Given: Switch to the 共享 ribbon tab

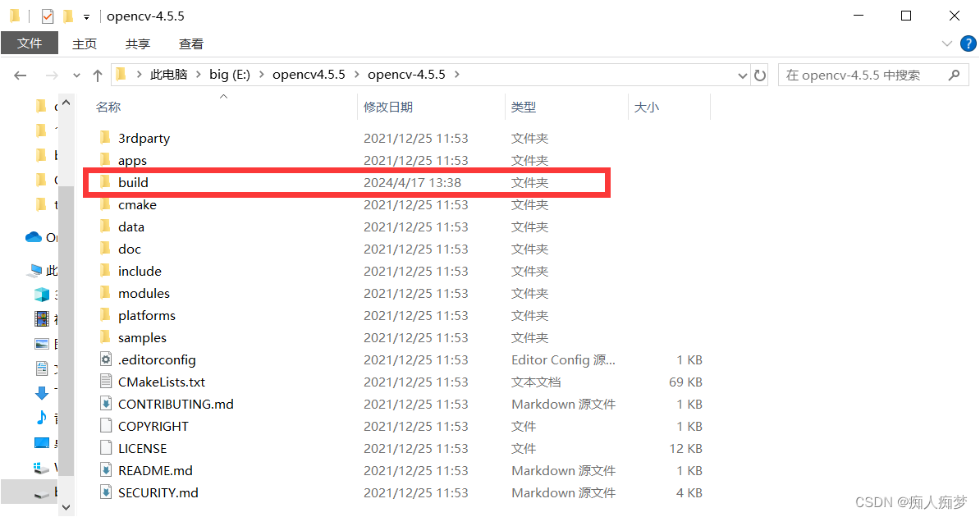Looking at the screenshot, I should click(138, 43).
